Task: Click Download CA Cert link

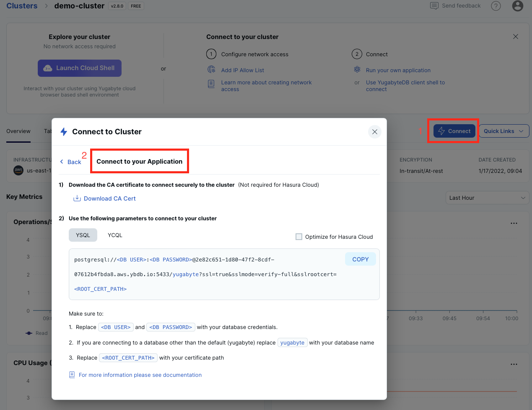Action: [110, 198]
